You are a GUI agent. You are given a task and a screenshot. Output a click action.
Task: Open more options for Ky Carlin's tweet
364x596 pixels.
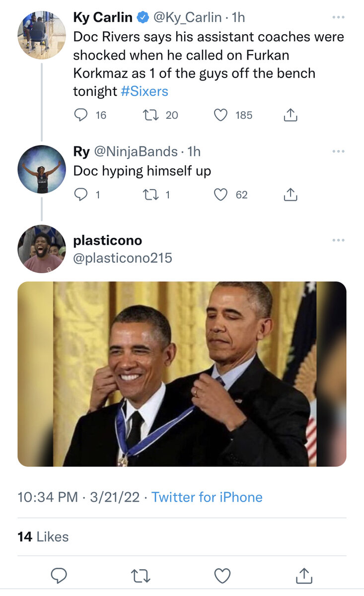point(338,17)
